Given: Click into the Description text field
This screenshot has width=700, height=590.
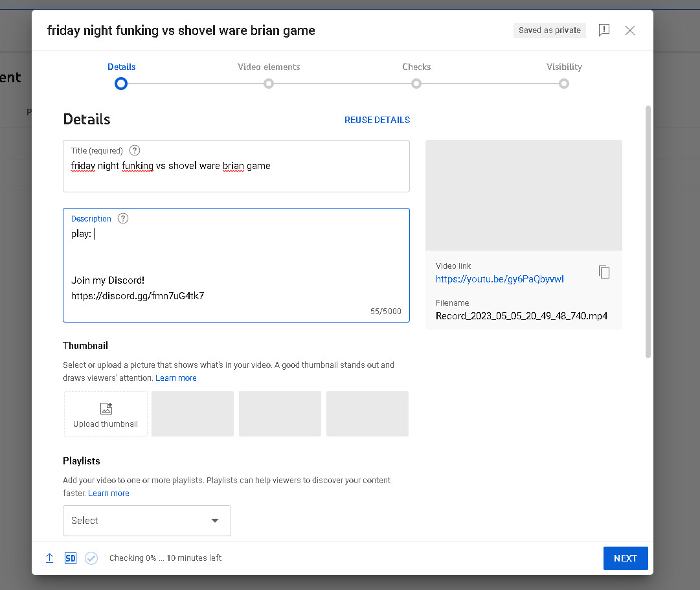Looking at the screenshot, I should (x=236, y=265).
